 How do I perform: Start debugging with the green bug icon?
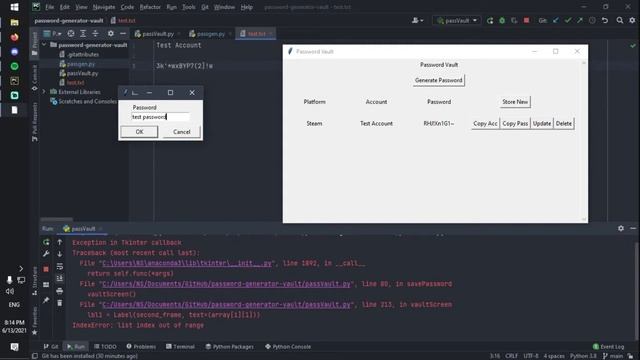click(x=502, y=20)
